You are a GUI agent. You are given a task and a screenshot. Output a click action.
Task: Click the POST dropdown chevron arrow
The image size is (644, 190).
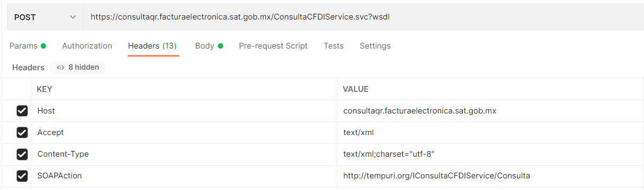(73, 17)
